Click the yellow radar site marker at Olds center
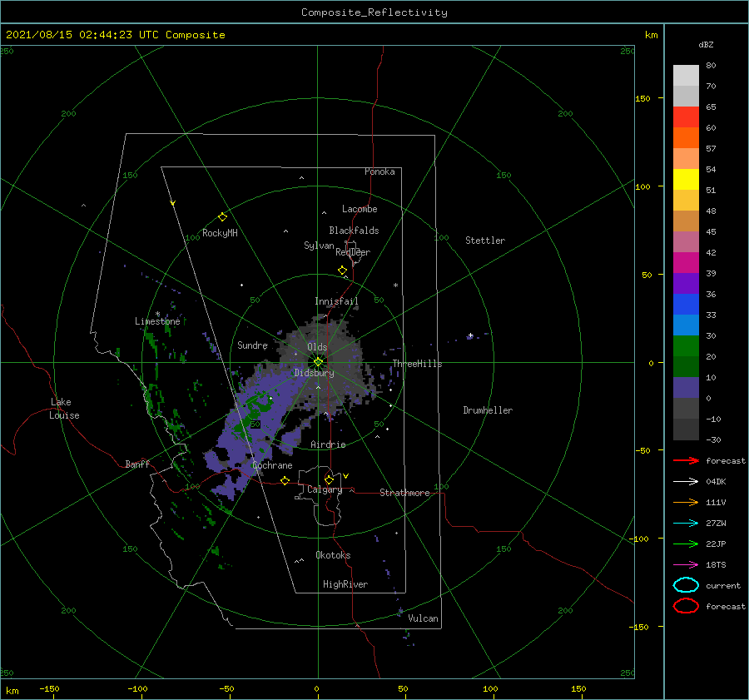Viewport: 749px width, 700px height. coord(318,362)
